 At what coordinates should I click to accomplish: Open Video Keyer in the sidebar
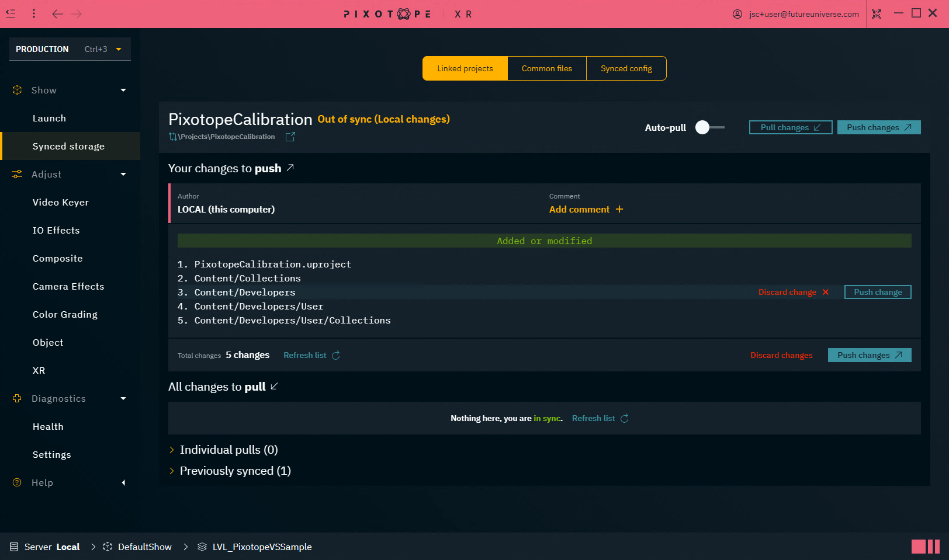(x=70, y=202)
